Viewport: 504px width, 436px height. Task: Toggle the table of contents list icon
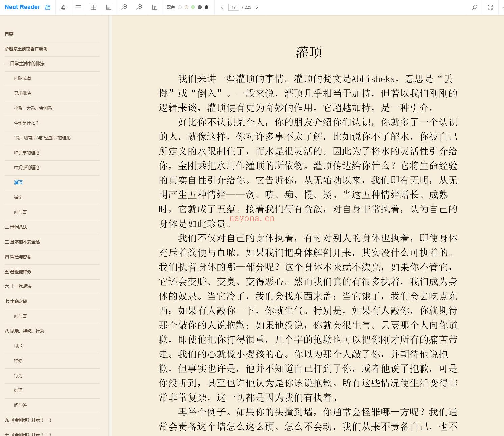[78, 7]
